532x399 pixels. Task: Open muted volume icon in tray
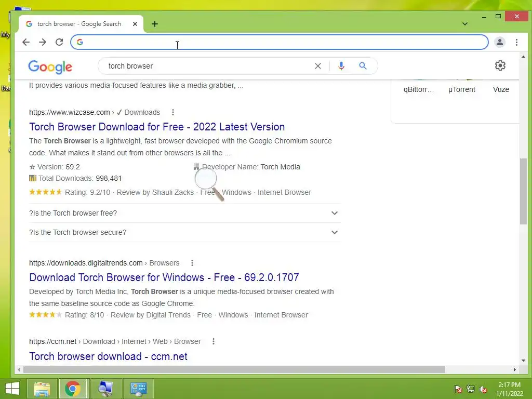pos(483,389)
